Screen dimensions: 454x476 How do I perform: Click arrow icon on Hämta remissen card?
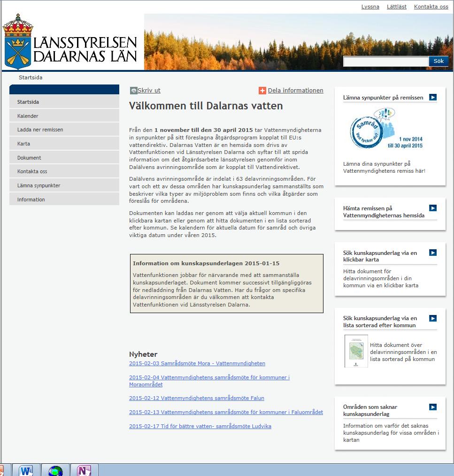pos(433,208)
